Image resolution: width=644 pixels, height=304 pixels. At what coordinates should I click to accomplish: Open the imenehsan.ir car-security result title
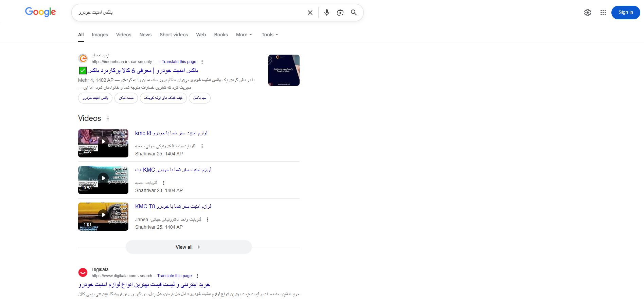pyautogui.click(x=139, y=71)
